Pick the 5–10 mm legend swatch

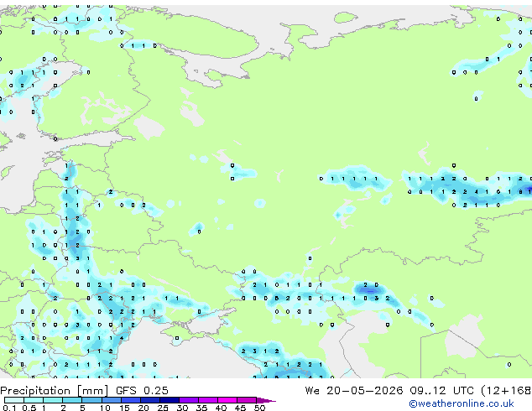point(91,400)
